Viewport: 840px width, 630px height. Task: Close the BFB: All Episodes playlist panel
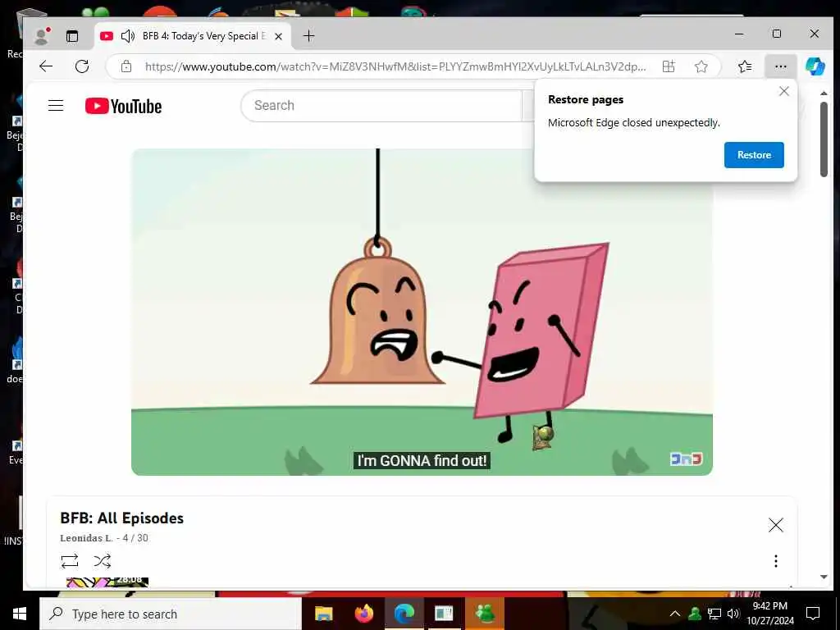coord(776,525)
